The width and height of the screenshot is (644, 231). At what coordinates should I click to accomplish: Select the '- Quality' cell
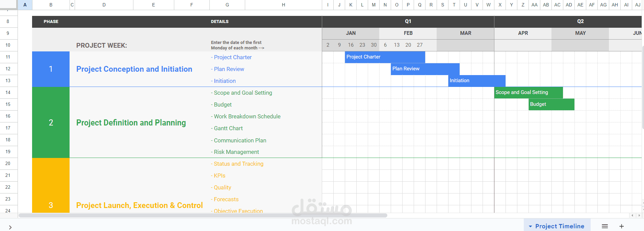coord(221,187)
